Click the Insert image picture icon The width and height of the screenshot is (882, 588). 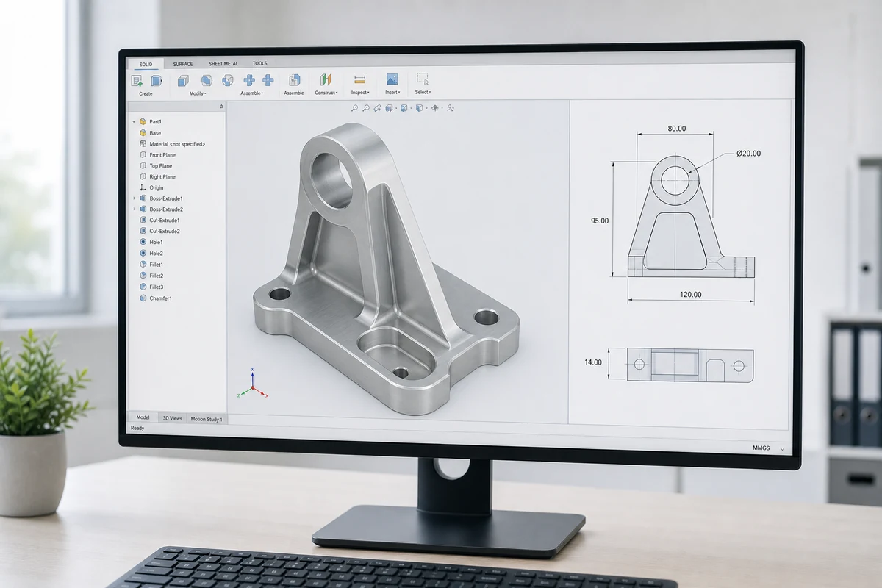coord(392,79)
